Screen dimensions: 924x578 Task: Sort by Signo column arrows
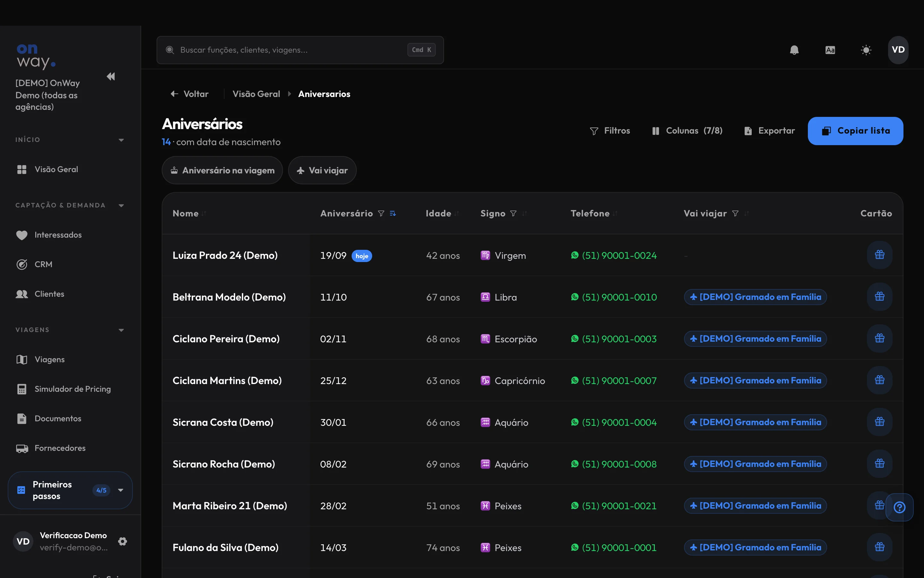pos(524,213)
